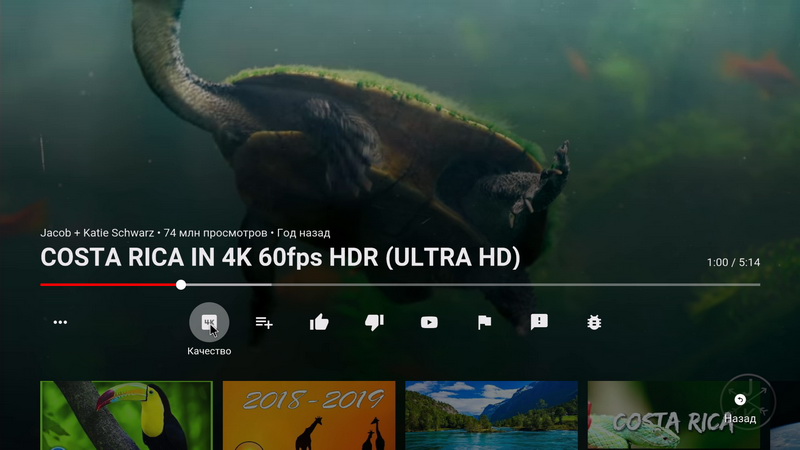The width and height of the screenshot is (800, 450).
Task: Click the 1:00 / 5:14 time indicator
Action: [733, 263]
